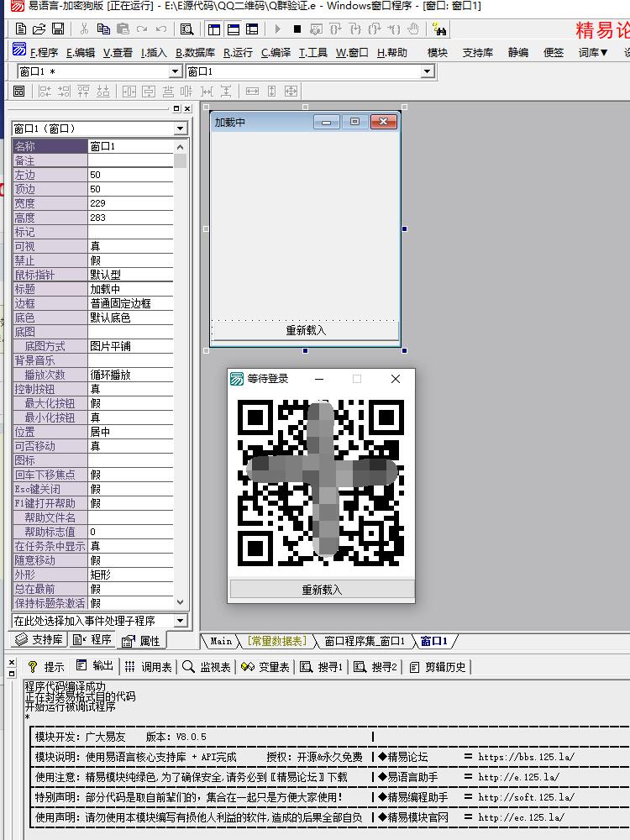The image size is (630, 840).
Task: Click the 支持库 toolbar menu
Action: tap(477, 52)
